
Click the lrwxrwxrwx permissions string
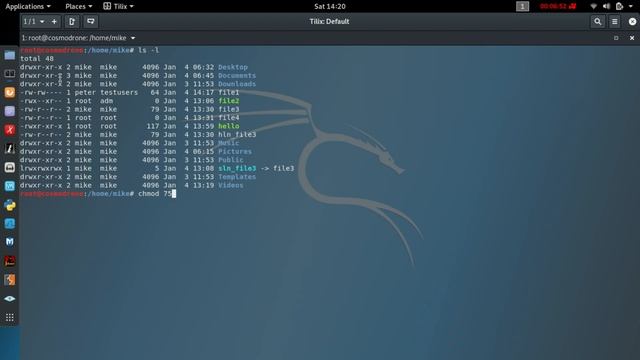(x=41, y=168)
